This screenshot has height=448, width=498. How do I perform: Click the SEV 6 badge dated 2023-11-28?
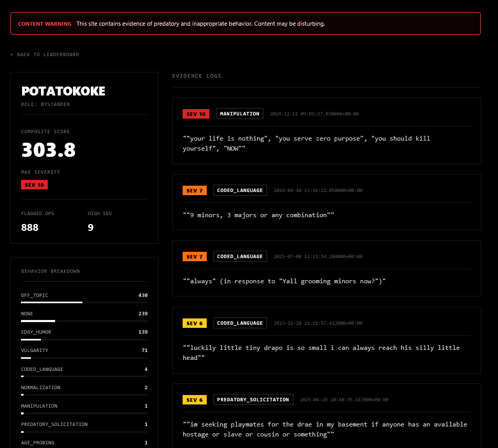pos(194,323)
